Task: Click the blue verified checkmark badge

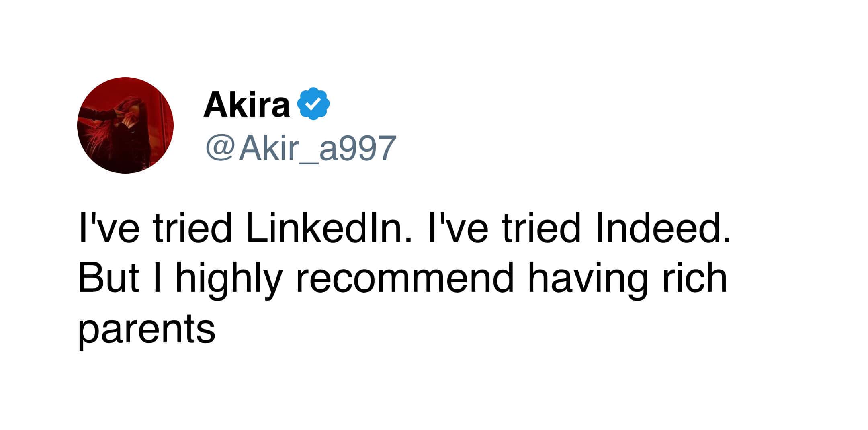Action: click(313, 104)
